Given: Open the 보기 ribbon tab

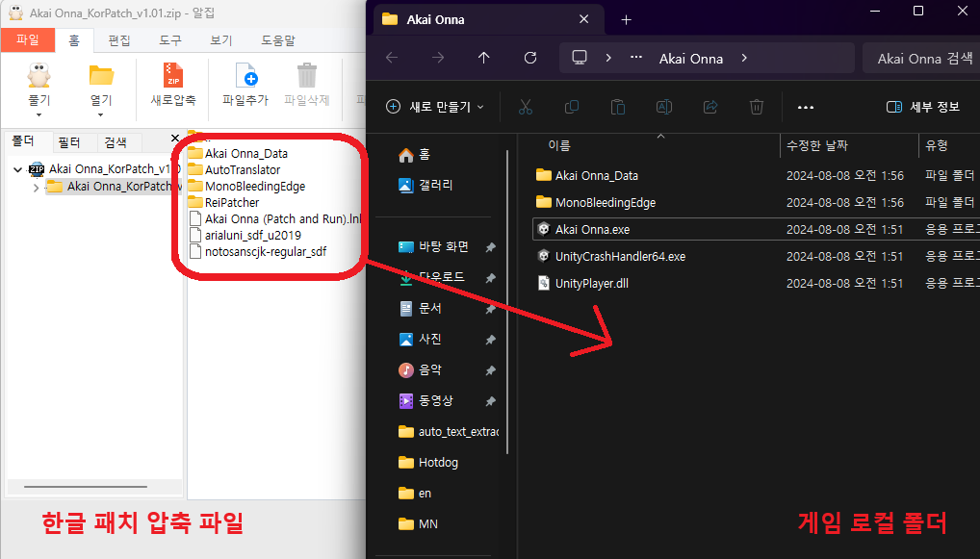Looking at the screenshot, I should point(220,40).
